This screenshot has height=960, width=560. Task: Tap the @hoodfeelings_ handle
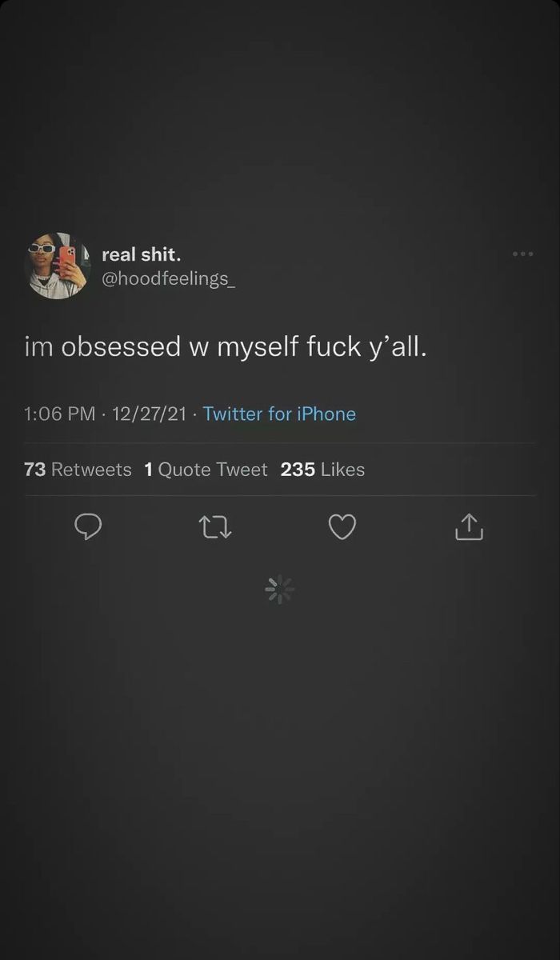tap(169, 279)
